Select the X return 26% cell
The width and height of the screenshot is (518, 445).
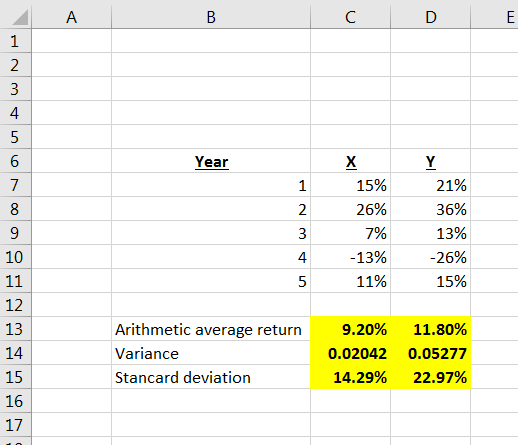pos(350,209)
